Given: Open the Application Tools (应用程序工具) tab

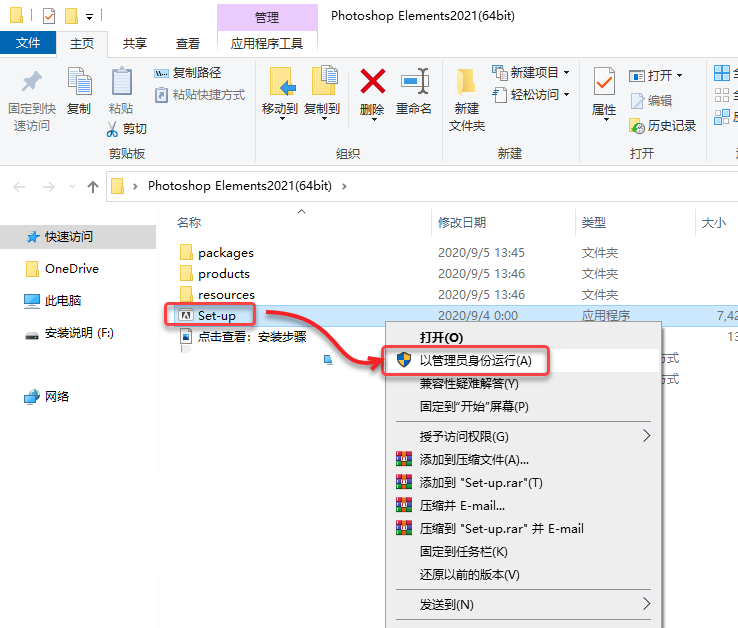Looking at the screenshot, I should pyautogui.click(x=267, y=44).
